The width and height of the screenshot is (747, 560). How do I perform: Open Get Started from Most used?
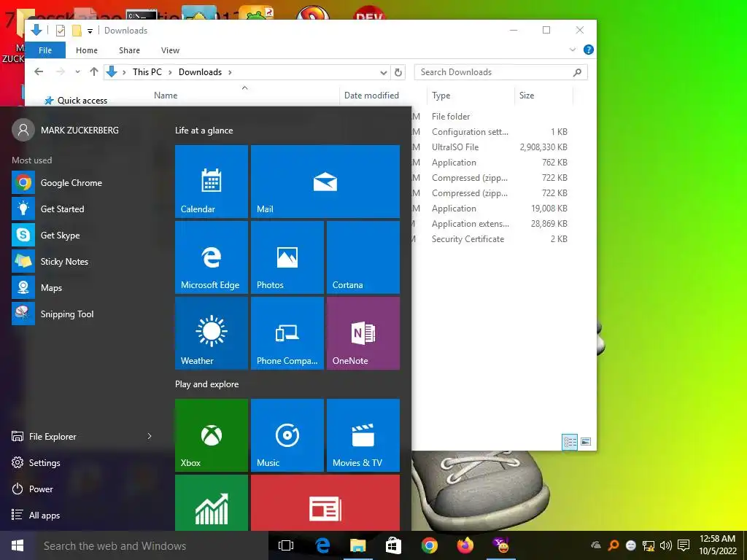pos(86,209)
